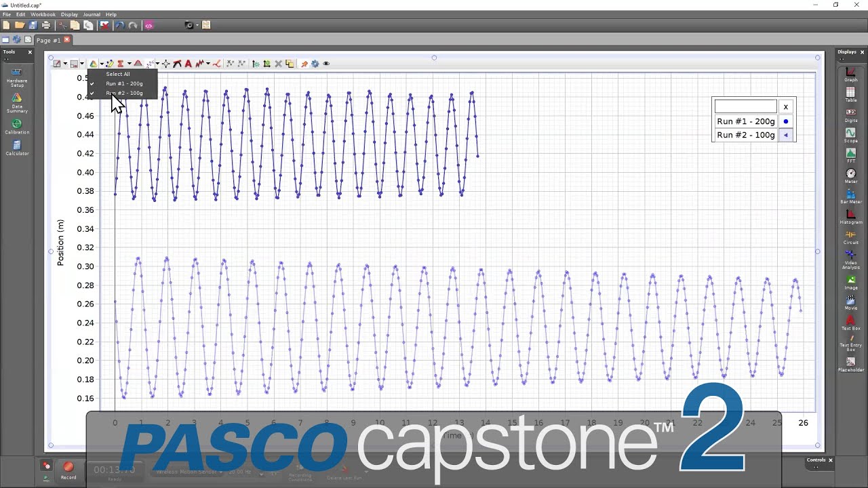Close the Page #1 tab
The width and height of the screenshot is (868, 488).
pyautogui.click(x=66, y=40)
